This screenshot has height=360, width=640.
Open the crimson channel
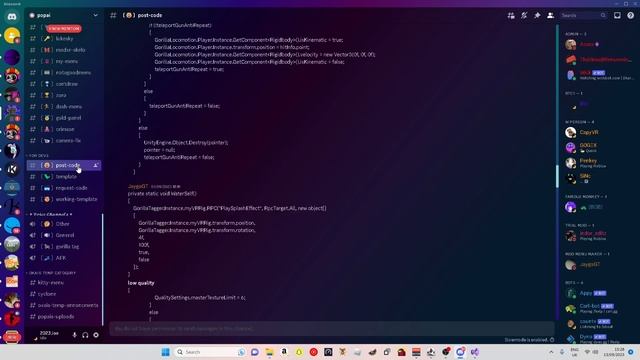64,129
